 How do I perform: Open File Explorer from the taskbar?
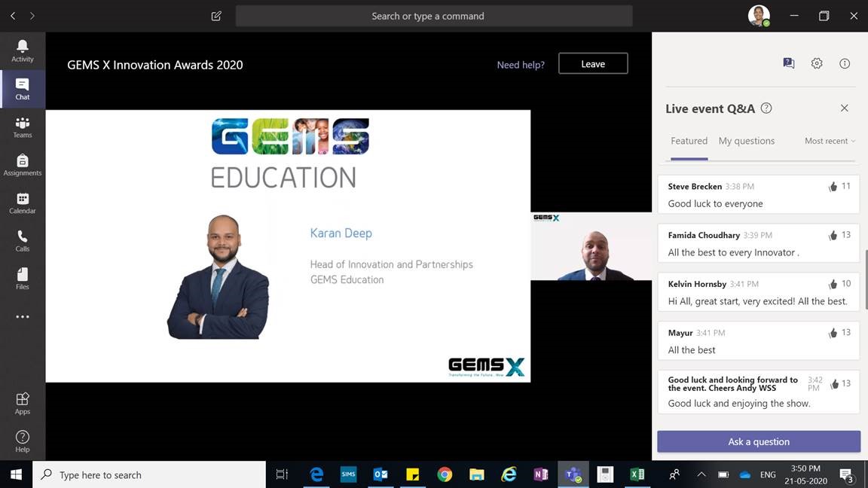click(x=477, y=474)
